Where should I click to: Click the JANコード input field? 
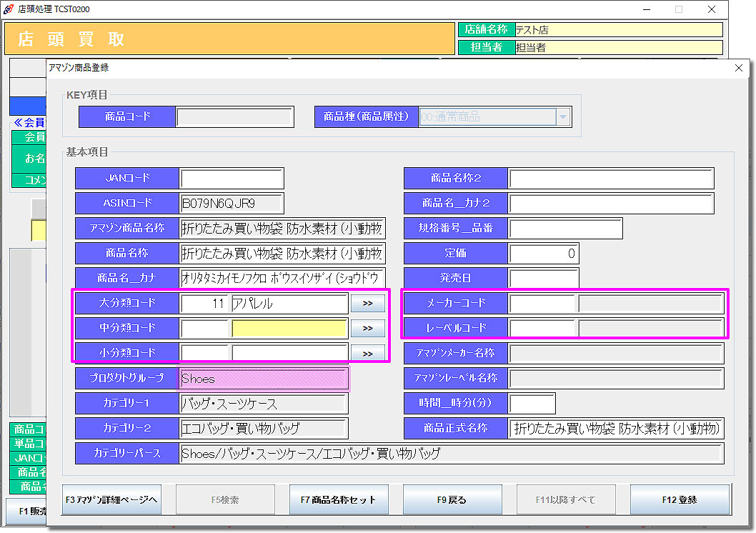232,179
